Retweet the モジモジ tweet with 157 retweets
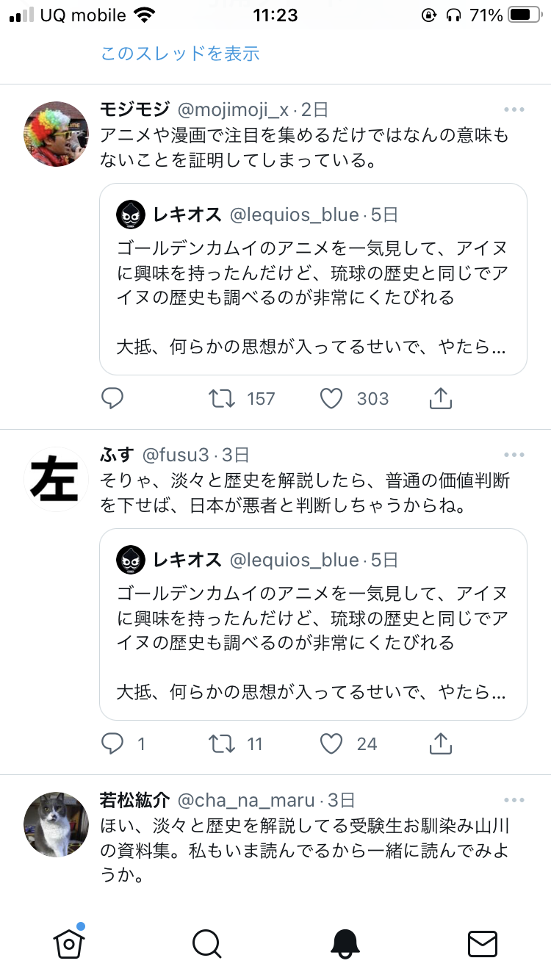Image resolution: width=551 pixels, height=980 pixels. pyautogui.click(x=222, y=398)
